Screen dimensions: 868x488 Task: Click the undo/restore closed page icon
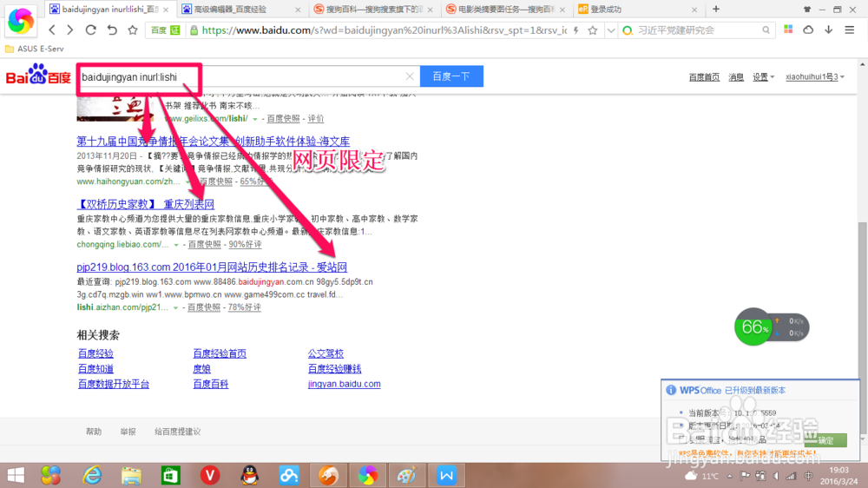coord(112,30)
